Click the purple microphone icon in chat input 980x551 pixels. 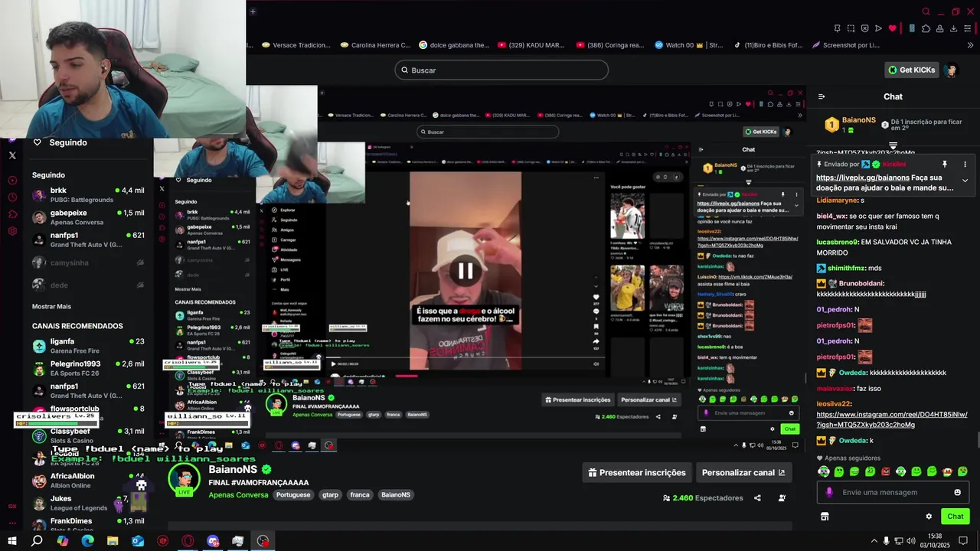point(829,492)
